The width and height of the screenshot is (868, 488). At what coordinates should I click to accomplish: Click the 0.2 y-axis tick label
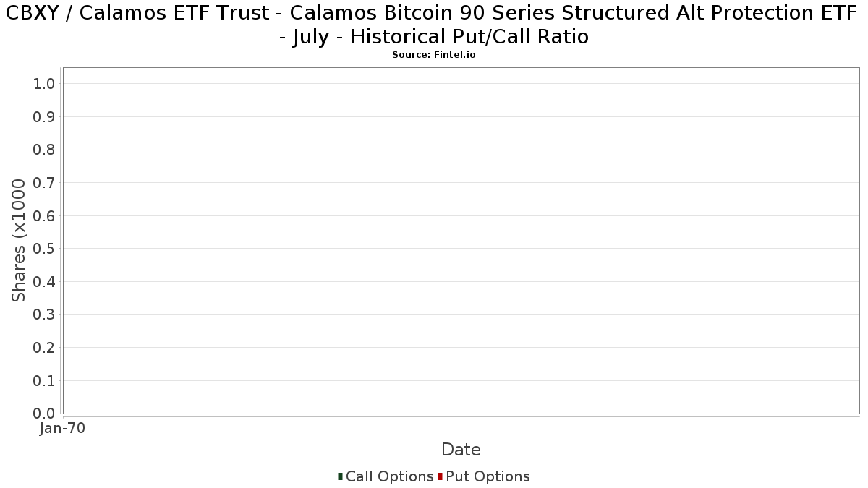click(x=44, y=348)
